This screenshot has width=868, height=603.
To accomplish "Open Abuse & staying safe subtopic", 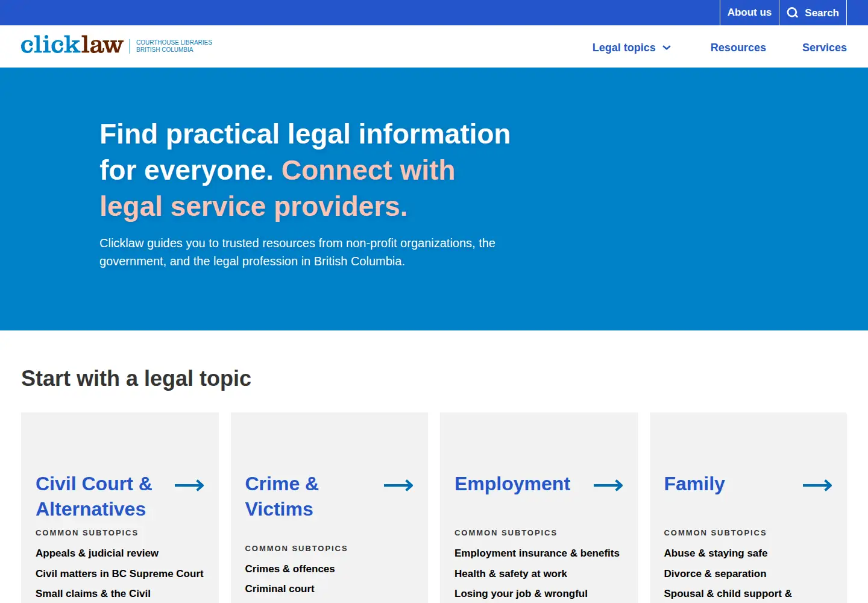I will pyautogui.click(x=715, y=553).
